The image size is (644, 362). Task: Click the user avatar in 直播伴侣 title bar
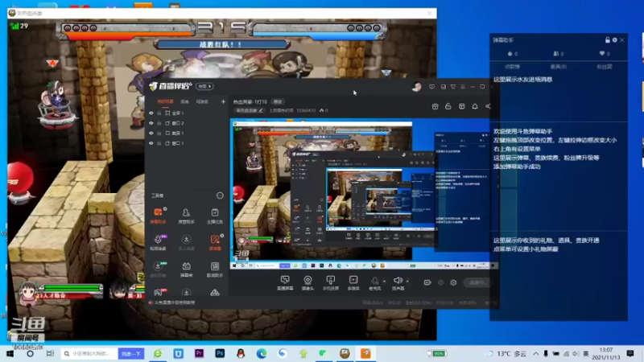tap(416, 87)
